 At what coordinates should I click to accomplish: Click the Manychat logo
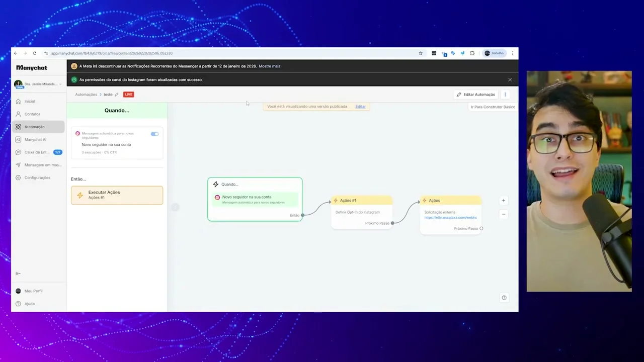(x=32, y=67)
